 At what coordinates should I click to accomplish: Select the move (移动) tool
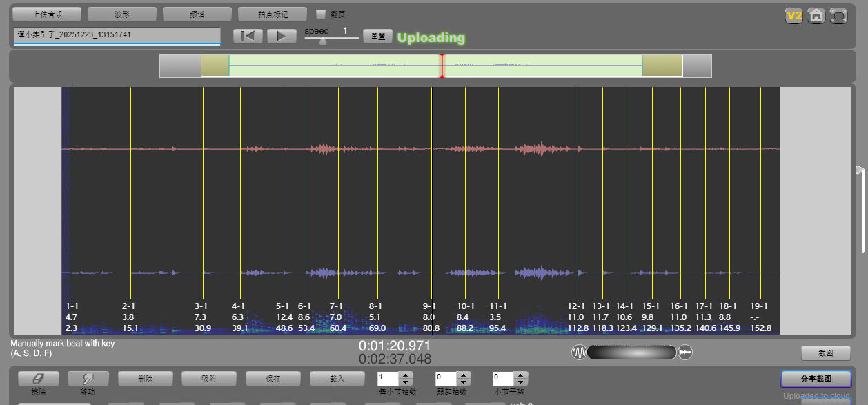[x=88, y=379]
